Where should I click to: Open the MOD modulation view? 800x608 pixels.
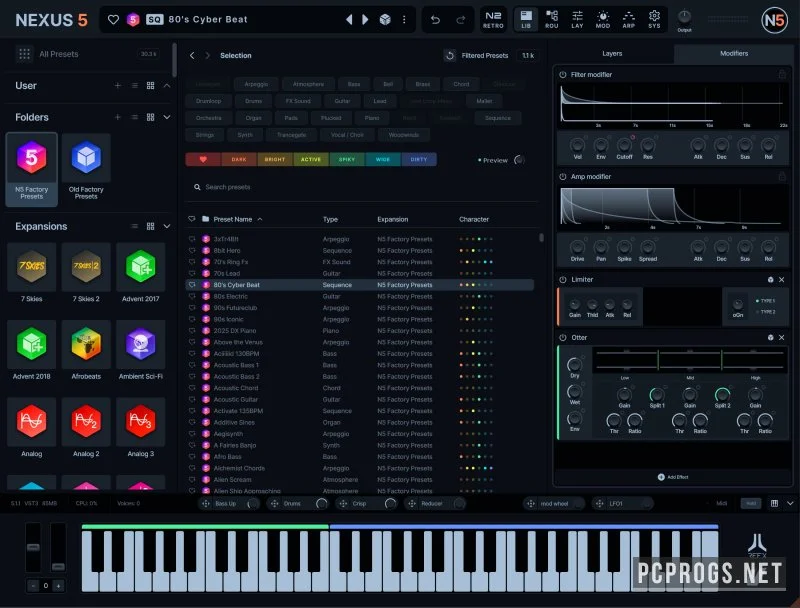(x=603, y=19)
